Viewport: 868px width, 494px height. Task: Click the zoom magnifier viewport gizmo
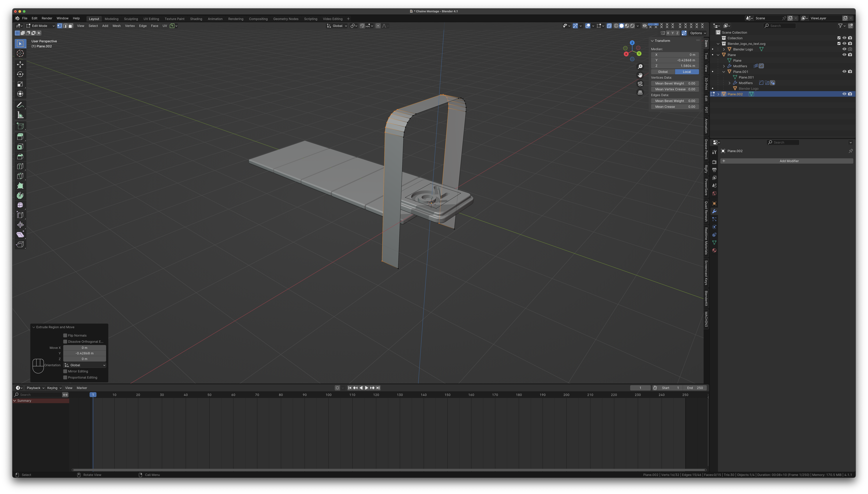pos(640,67)
